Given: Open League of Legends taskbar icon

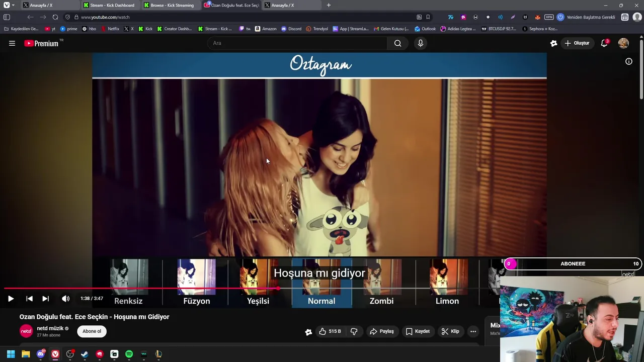Looking at the screenshot, I should [158, 354].
